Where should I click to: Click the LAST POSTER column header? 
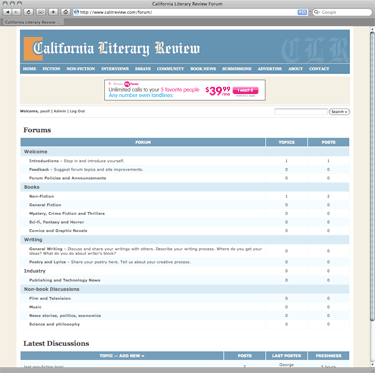pos(287,356)
